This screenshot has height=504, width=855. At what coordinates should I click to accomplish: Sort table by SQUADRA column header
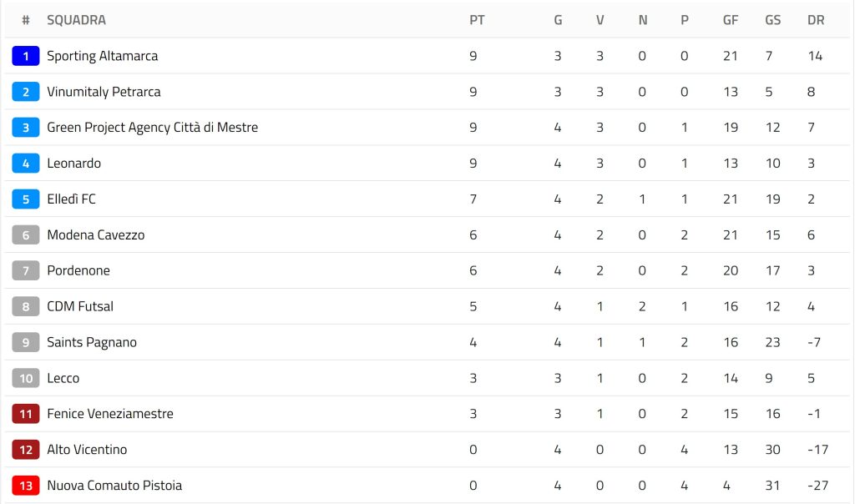[76, 20]
